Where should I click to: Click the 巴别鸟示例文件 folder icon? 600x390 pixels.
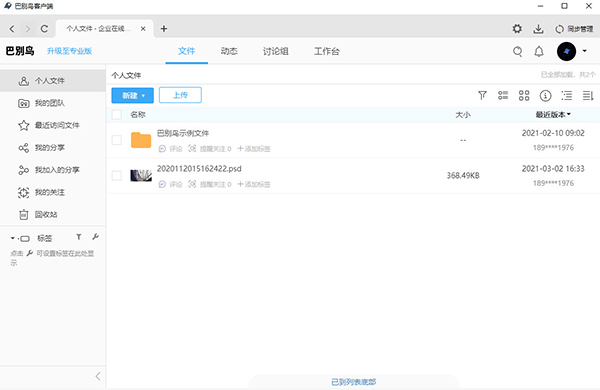(141, 140)
